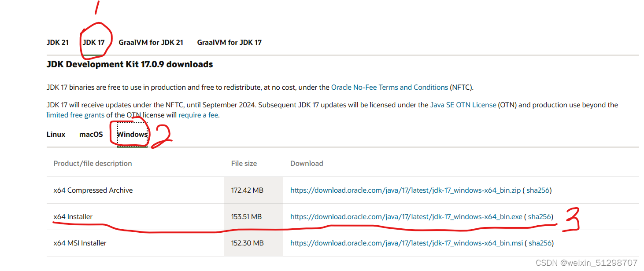Follow the limited free grants link
Screen dimensions: 644x271
point(75,115)
